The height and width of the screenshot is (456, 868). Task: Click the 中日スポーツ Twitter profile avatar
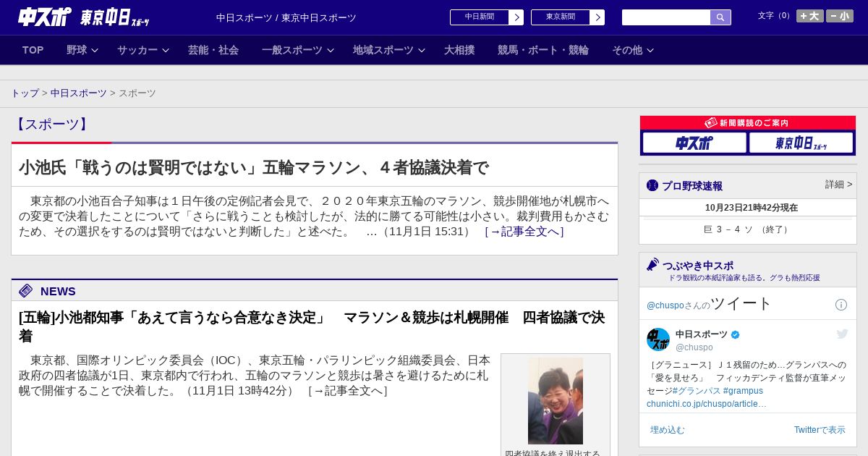tap(658, 339)
